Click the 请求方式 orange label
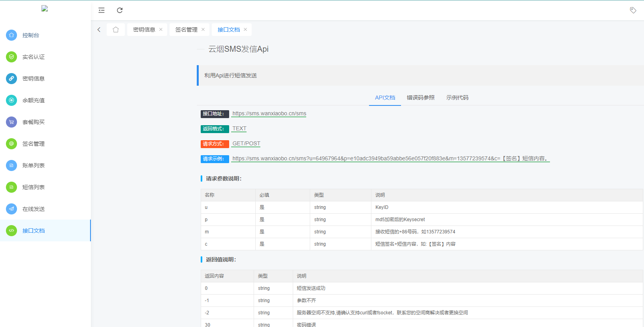644x327 pixels. (x=215, y=144)
